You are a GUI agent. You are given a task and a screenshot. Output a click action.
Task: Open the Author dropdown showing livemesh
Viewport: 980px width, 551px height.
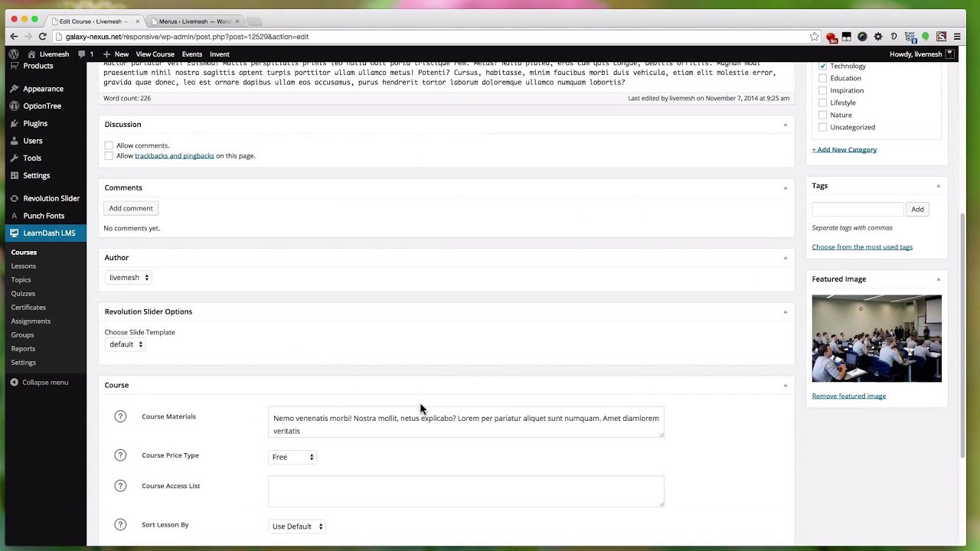pos(129,278)
